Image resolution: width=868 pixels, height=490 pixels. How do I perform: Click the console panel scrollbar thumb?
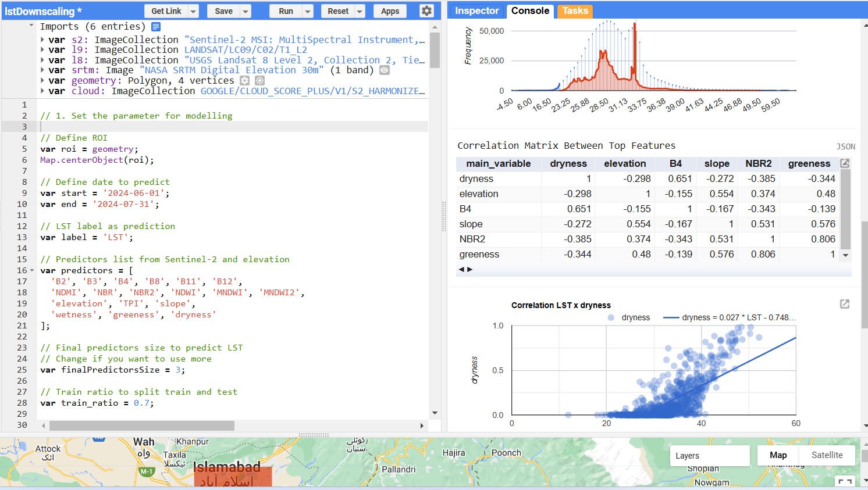click(x=865, y=274)
